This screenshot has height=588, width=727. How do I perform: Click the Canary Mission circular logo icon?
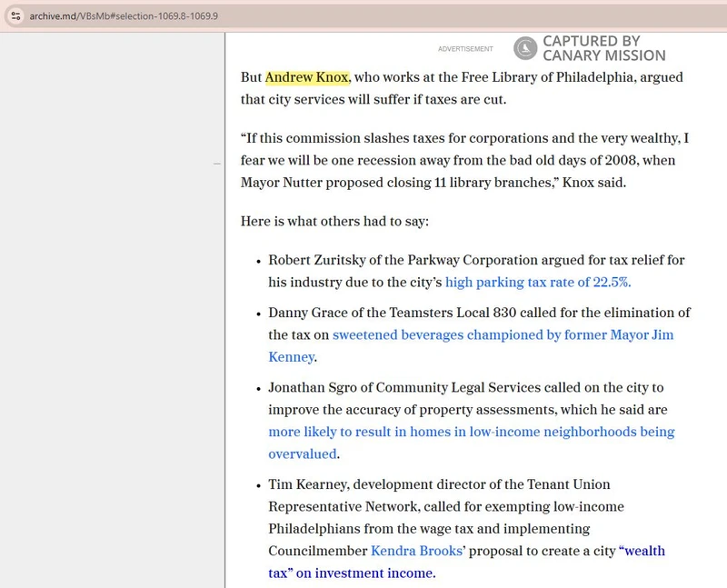tap(525, 48)
